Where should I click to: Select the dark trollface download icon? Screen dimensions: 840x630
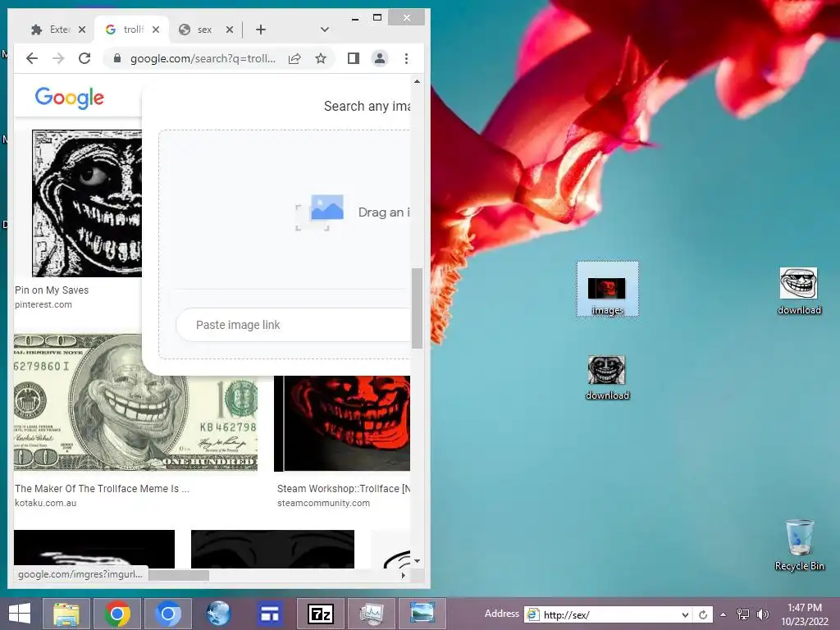(x=607, y=377)
